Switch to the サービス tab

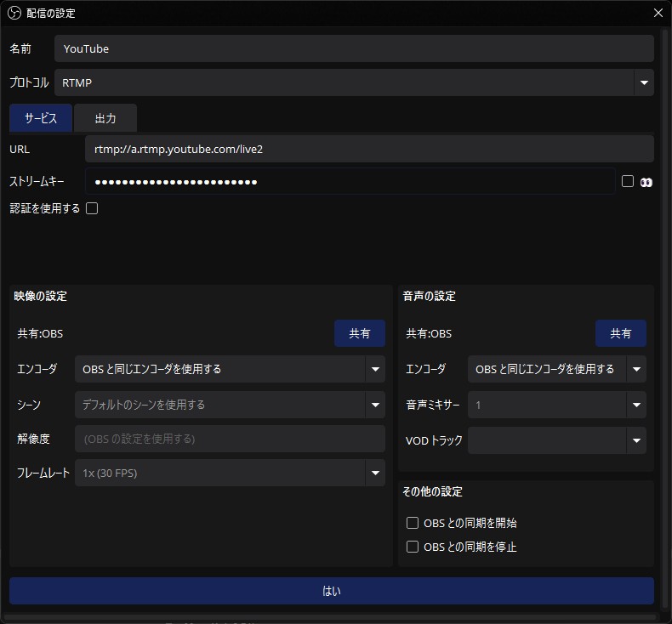pyautogui.click(x=41, y=118)
